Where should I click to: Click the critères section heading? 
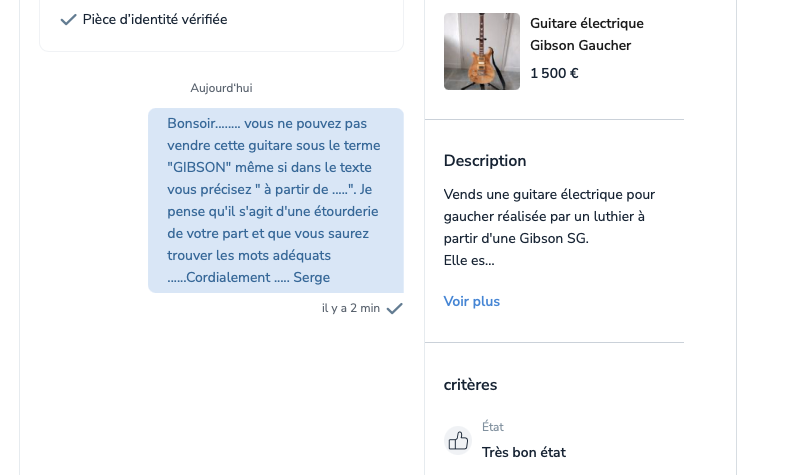pyautogui.click(x=470, y=385)
